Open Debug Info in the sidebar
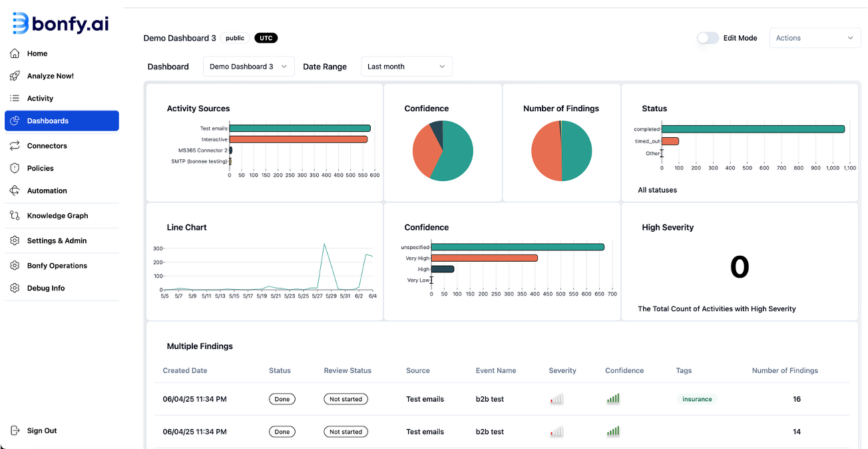Image resolution: width=868 pixels, height=449 pixels. pos(46,288)
